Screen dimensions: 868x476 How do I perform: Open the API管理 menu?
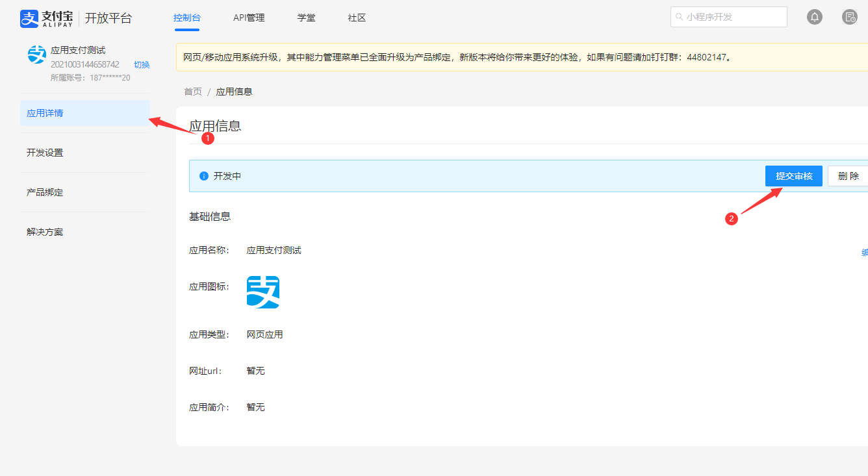249,18
